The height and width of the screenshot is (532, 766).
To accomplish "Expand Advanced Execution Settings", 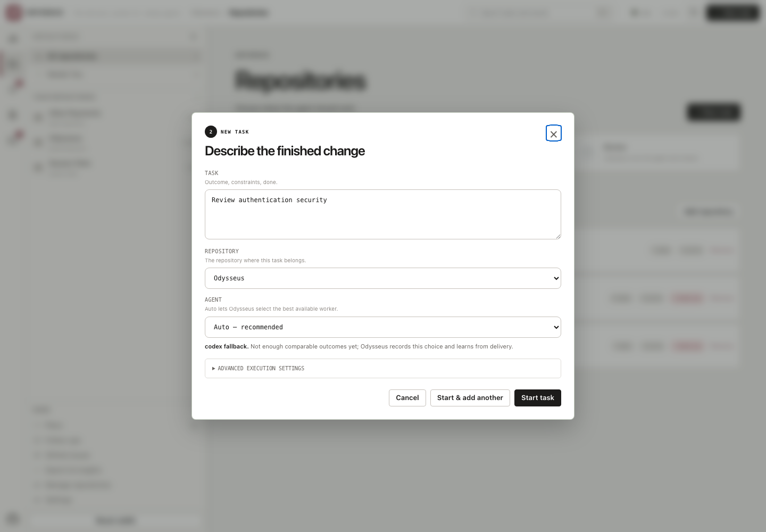I will pyautogui.click(x=383, y=368).
